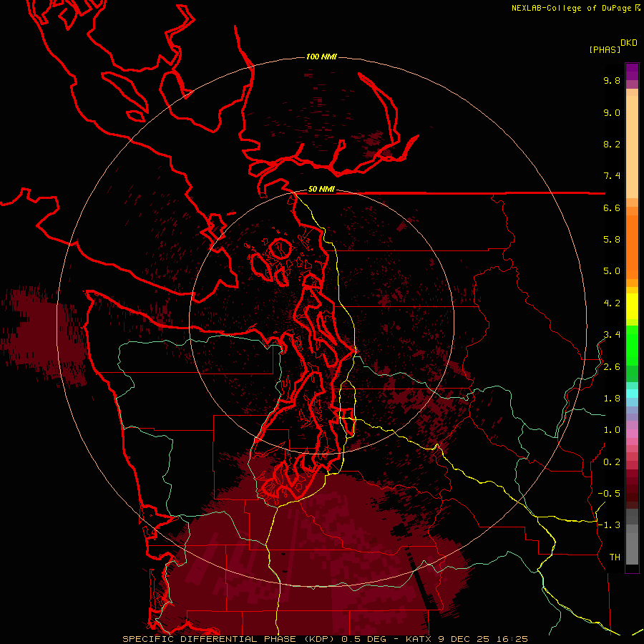
Task: Pick the bright green color bar segment
Action: pyautogui.click(x=632, y=346)
